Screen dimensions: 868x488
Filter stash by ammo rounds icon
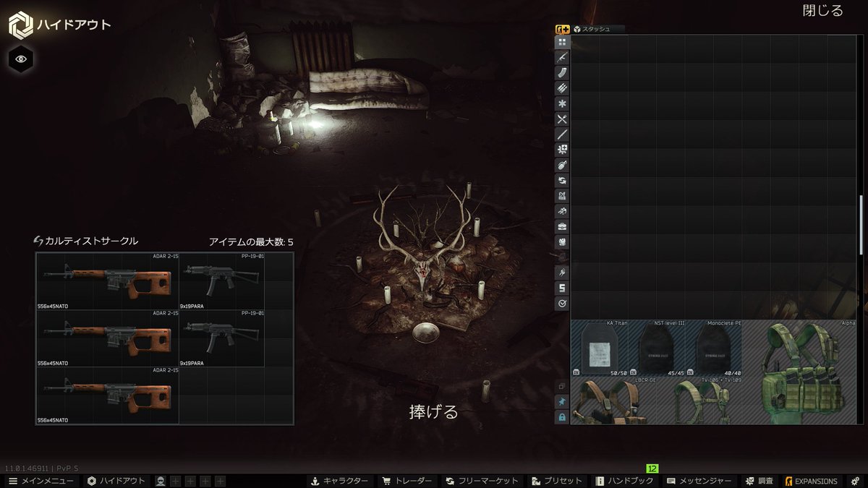click(562, 88)
